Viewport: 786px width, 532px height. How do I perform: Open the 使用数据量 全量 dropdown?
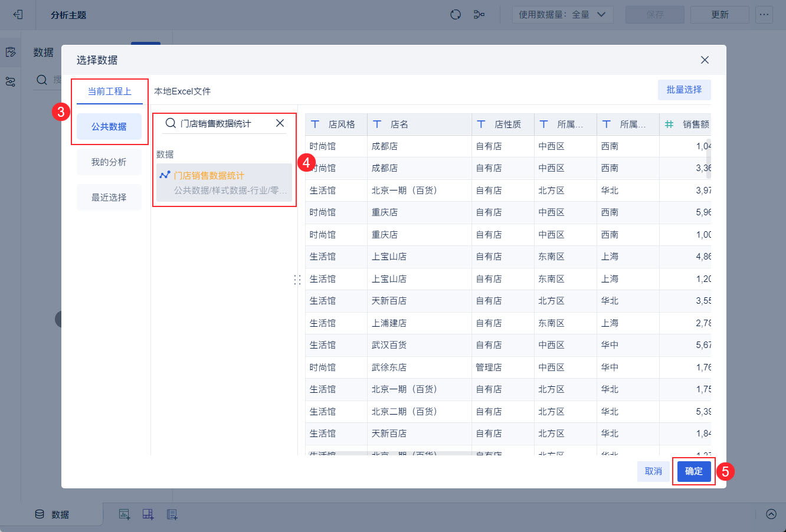[x=562, y=15]
